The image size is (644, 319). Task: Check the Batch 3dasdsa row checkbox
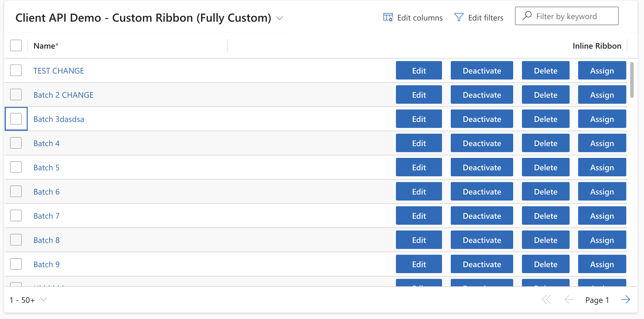pyautogui.click(x=16, y=119)
